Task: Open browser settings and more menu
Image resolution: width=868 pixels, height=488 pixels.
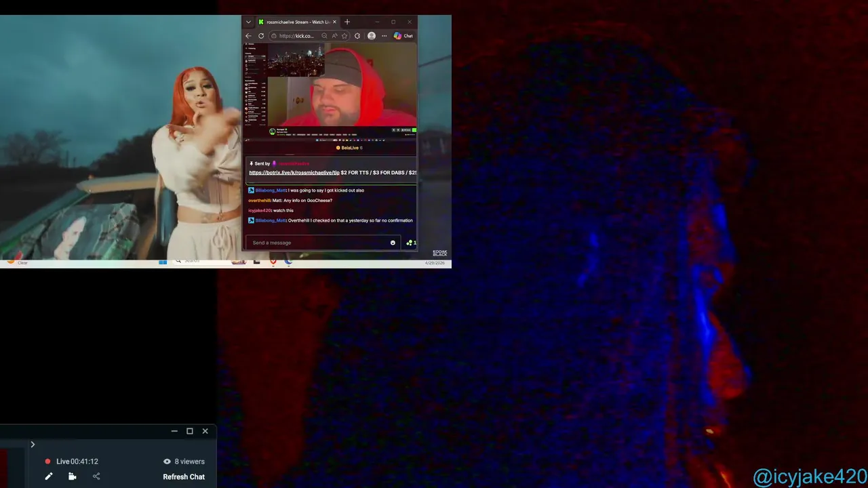Action: pos(384,36)
